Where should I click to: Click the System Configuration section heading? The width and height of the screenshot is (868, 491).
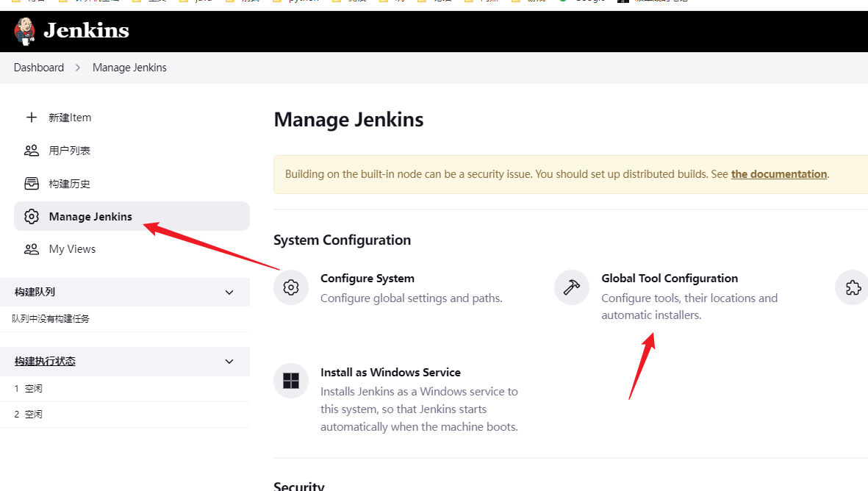pyautogui.click(x=342, y=240)
